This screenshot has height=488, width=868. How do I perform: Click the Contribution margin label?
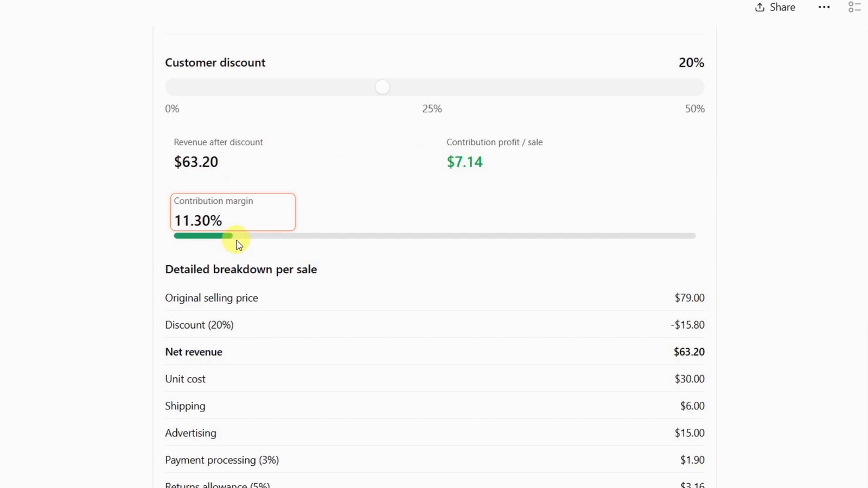(213, 201)
